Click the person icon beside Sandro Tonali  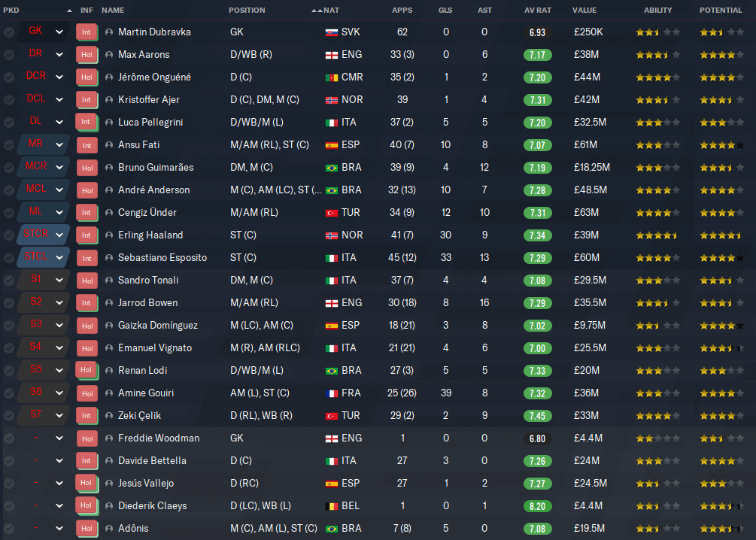pyautogui.click(x=109, y=280)
